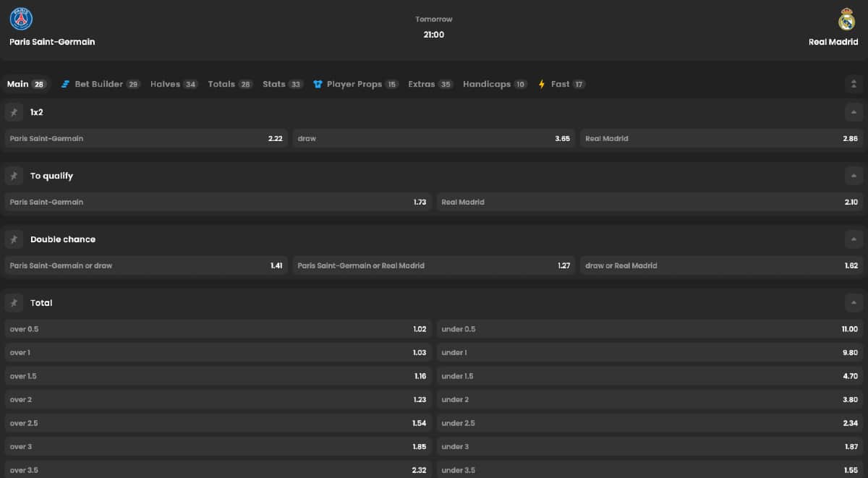Select draw or Real Madrid at 1.62

click(x=722, y=265)
